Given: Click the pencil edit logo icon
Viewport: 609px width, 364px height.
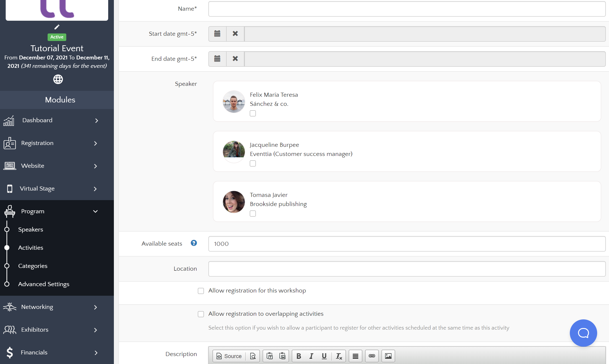Looking at the screenshot, I should coord(57,27).
